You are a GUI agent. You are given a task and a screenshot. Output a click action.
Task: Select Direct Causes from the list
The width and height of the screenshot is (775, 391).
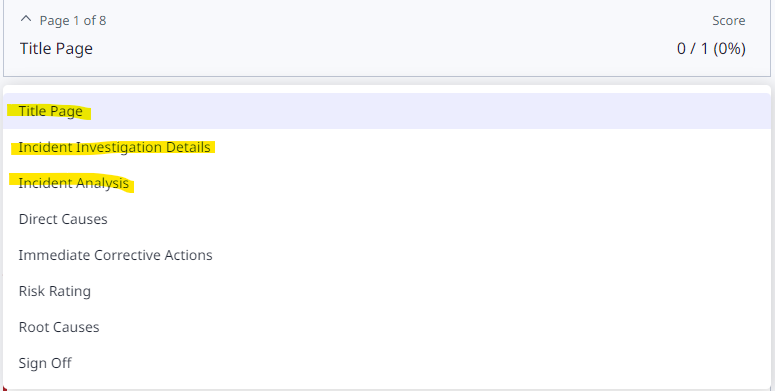click(x=387, y=219)
